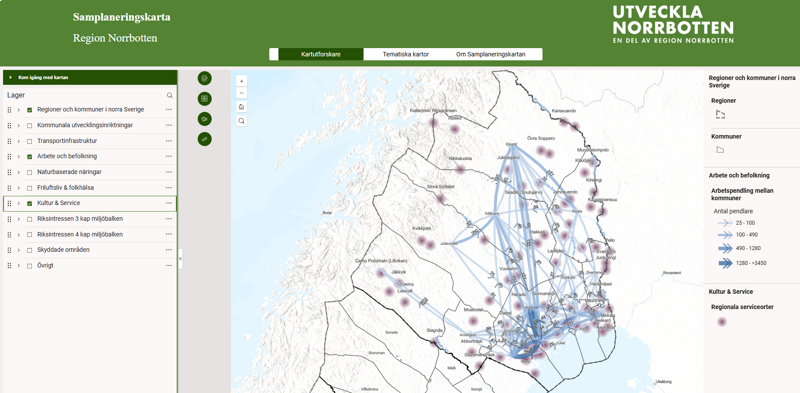
Task: Search layers using the Lager magnifier icon
Action: tap(169, 95)
